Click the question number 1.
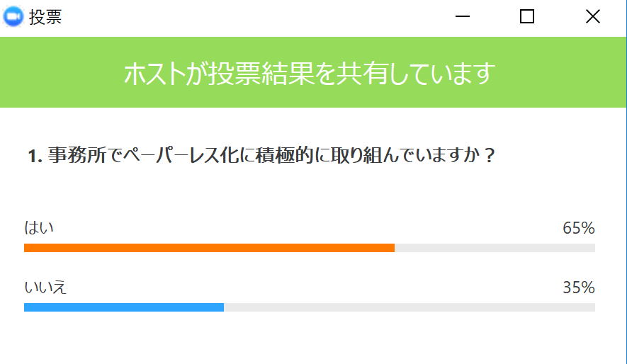627x364 pixels. point(35,156)
